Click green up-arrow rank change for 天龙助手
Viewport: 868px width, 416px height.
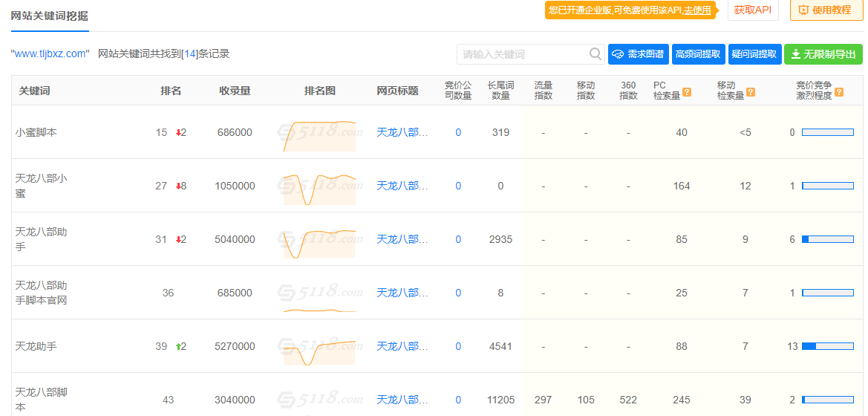coord(181,346)
